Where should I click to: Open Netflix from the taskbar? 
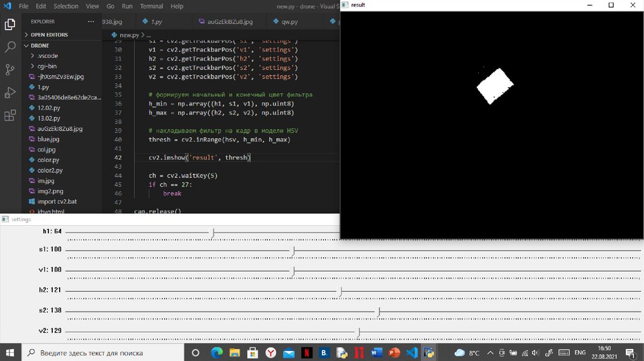[x=306, y=352]
